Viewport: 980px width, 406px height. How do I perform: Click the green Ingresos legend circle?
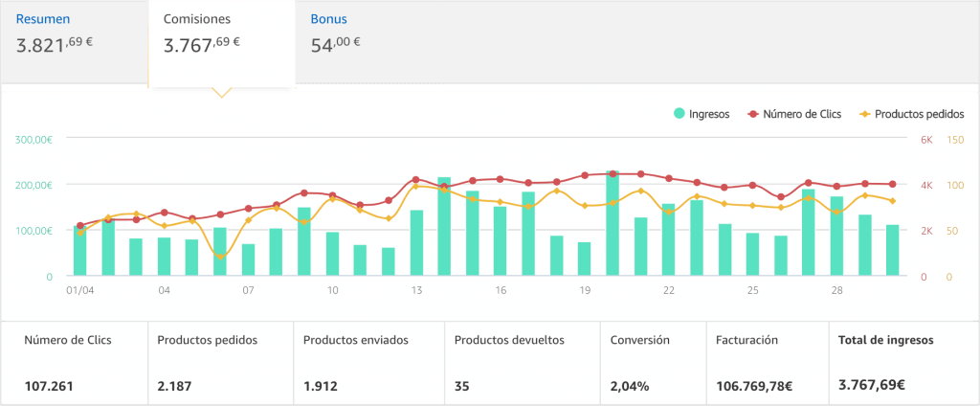point(679,115)
